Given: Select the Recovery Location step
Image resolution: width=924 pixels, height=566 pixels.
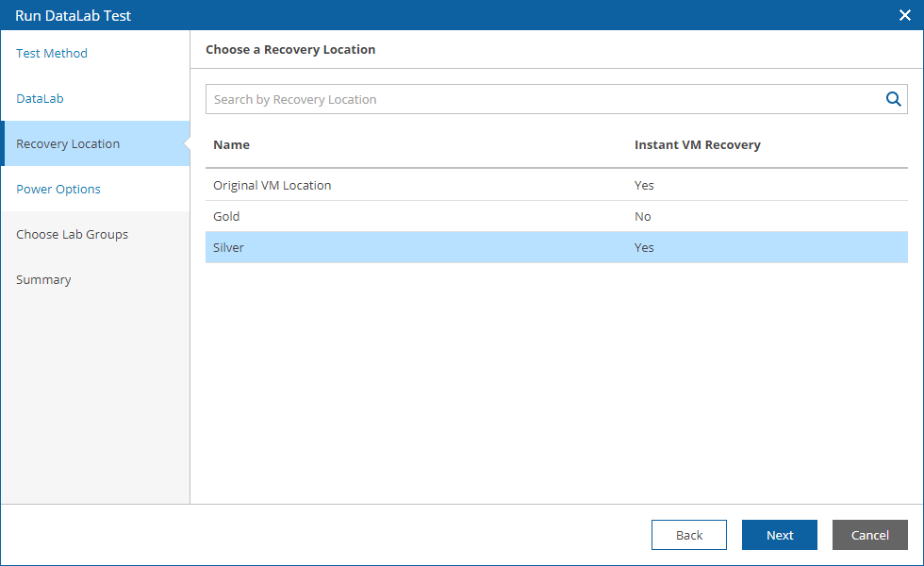Looking at the screenshot, I should click(x=95, y=143).
